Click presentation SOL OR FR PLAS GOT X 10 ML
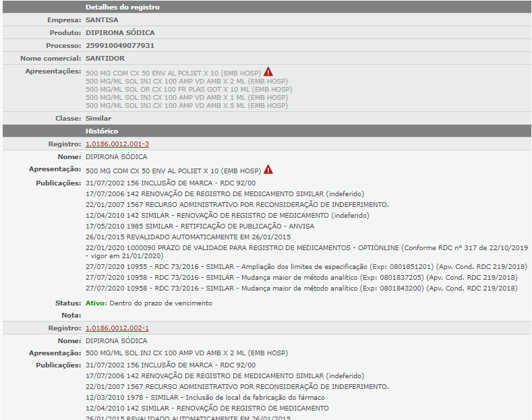Image resolution: width=532 pixels, height=420 pixels. click(x=189, y=90)
